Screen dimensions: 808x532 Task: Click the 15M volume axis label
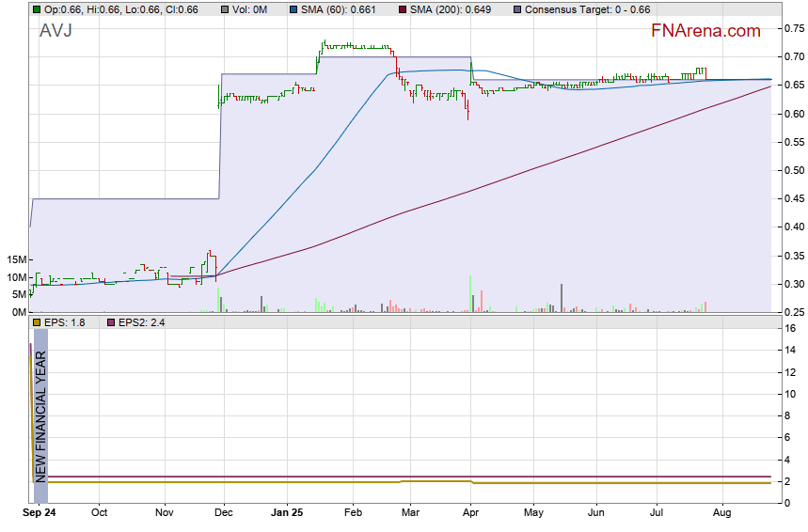15,259
